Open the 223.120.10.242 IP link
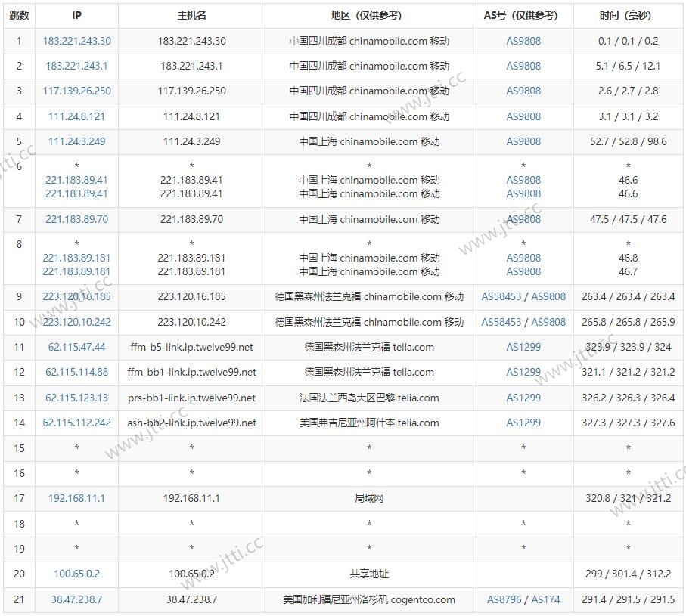The height and width of the screenshot is (616, 686). click(76, 322)
